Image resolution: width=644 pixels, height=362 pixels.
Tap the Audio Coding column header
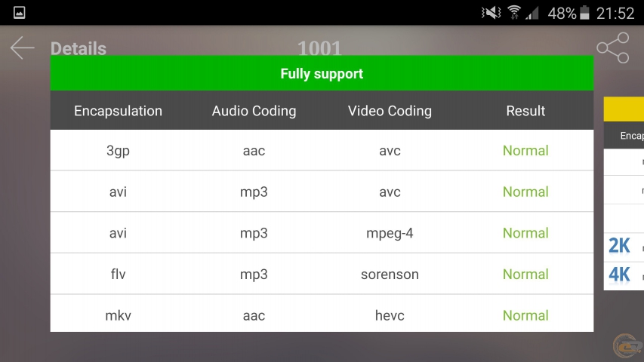[254, 111]
